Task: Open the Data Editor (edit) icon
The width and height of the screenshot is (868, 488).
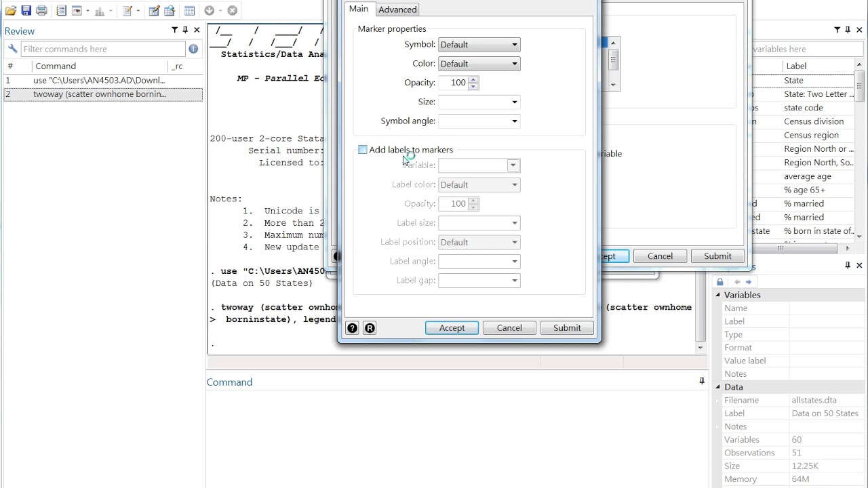Action: click(x=154, y=10)
